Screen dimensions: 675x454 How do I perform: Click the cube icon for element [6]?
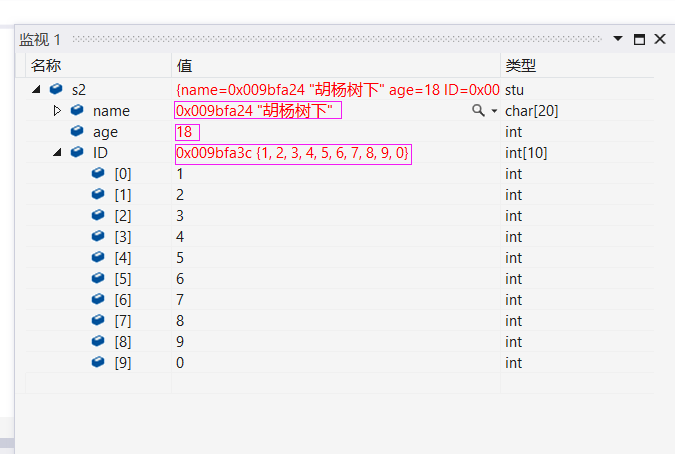click(98, 299)
